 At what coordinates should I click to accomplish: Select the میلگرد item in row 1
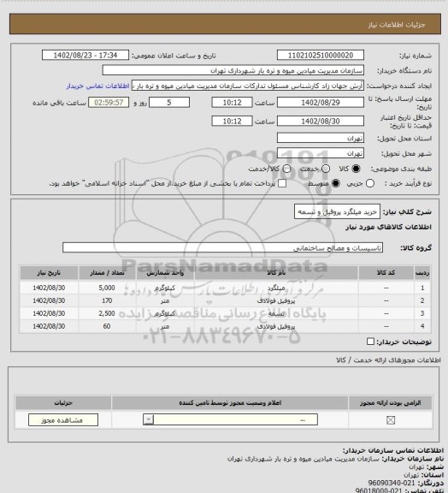tap(276, 288)
